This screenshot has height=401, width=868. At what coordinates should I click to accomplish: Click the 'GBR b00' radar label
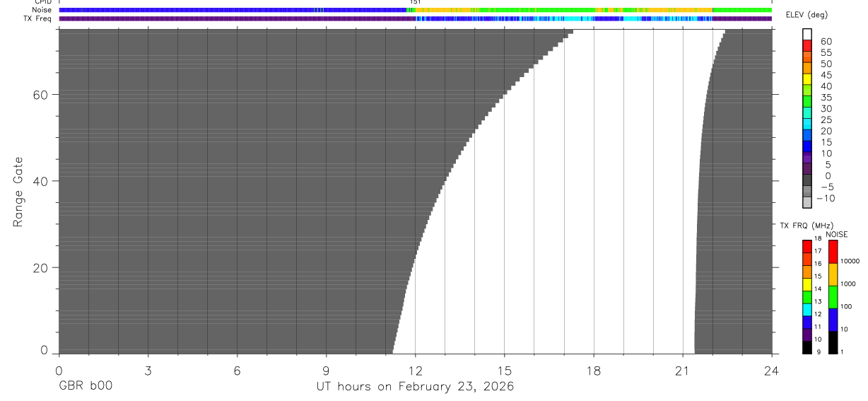pos(85,386)
